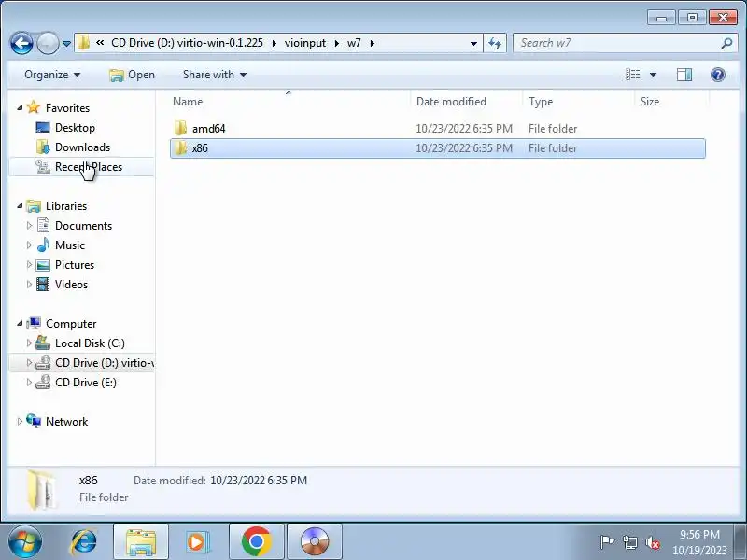Select the x86 folder icon
Viewport: 747px width, 560px height.
click(180, 148)
